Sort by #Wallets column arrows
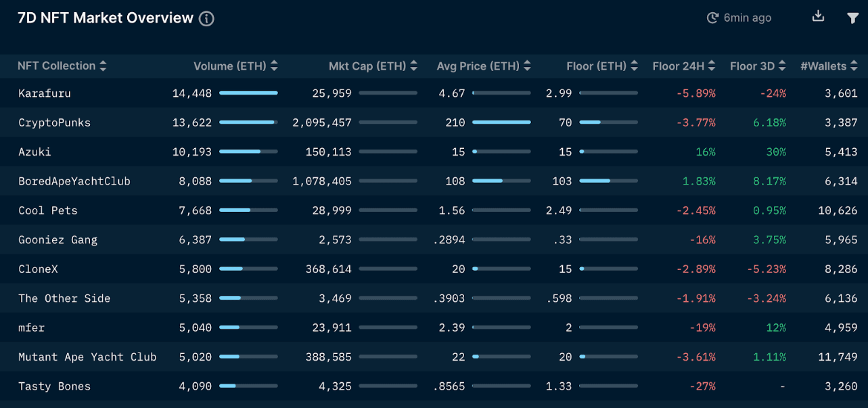Viewport: 868px width, 408px height. tap(854, 66)
